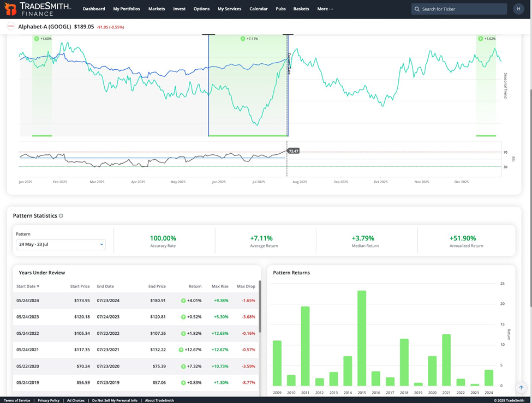The width and height of the screenshot is (532, 403).
Task: Expand the More navigation menu
Action: point(325,9)
